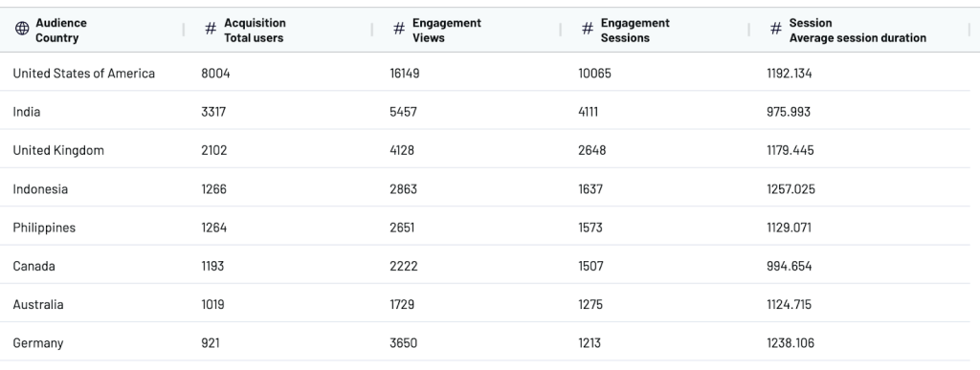Click session duration 994.654

790,267
